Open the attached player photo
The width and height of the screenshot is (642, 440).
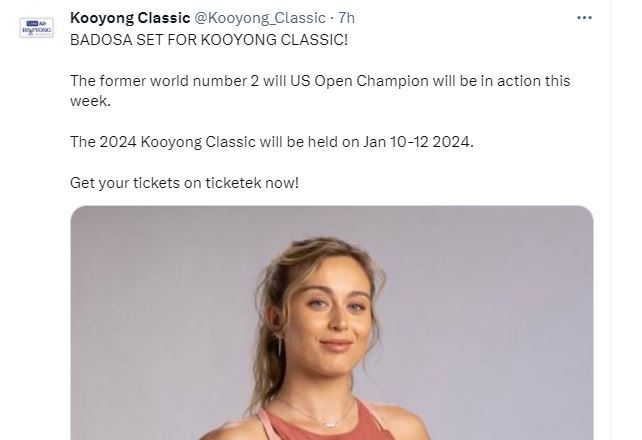tap(332, 323)
